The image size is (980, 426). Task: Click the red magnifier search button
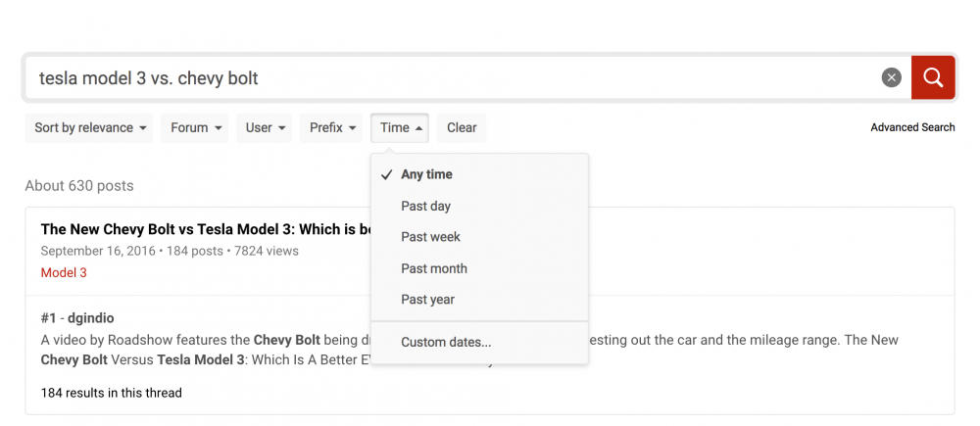pyautogui.click(x=933, y=77)
